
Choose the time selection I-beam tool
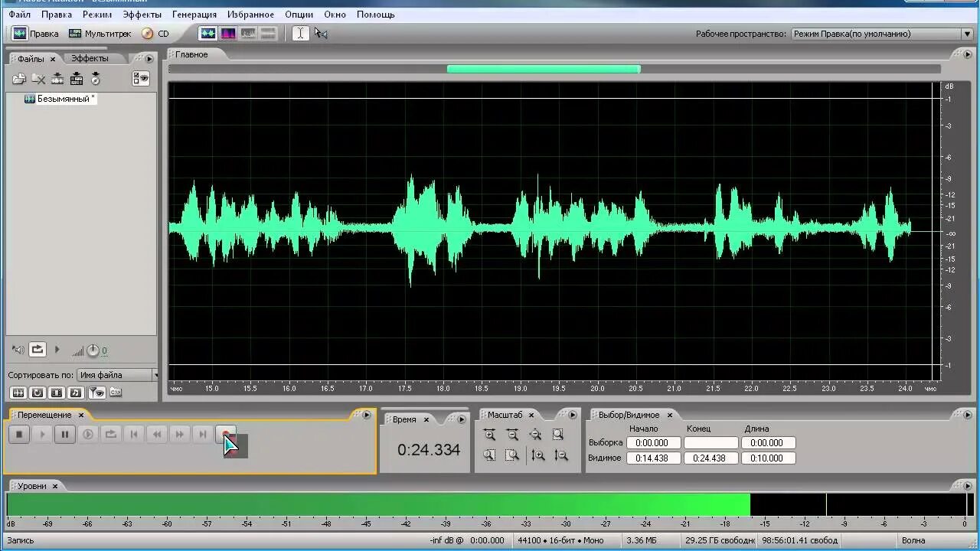(301, 34)
